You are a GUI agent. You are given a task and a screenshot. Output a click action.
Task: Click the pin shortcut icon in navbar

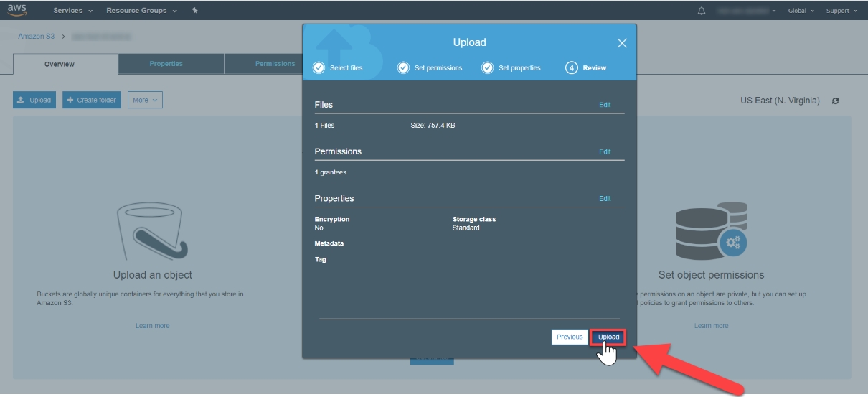click(196, 11)
